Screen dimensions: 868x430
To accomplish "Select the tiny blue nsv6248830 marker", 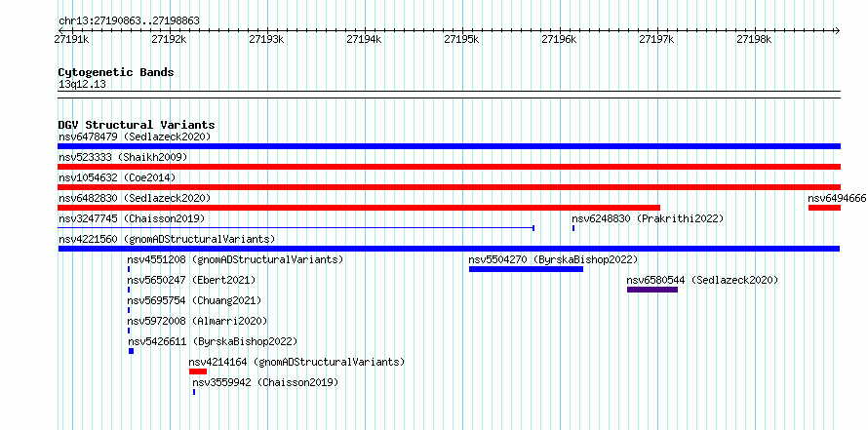I will click(573, 228).
